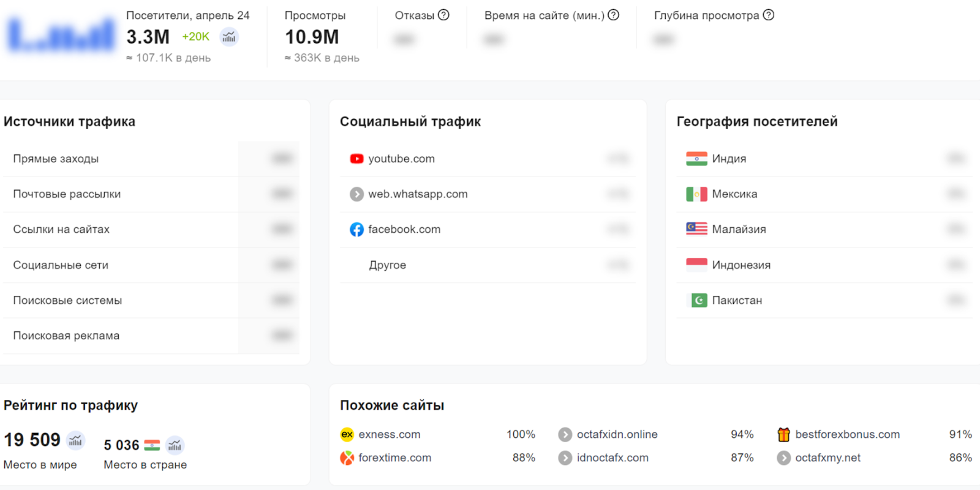
Task: Click the Мексика country name
Action: click(x=734, y=194)
